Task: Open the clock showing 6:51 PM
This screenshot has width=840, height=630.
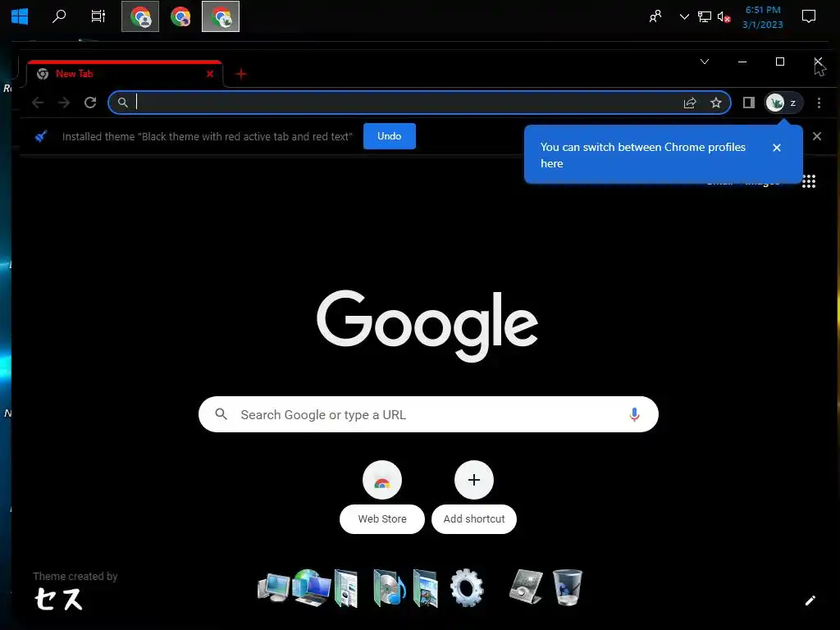Action: point(763,17)
